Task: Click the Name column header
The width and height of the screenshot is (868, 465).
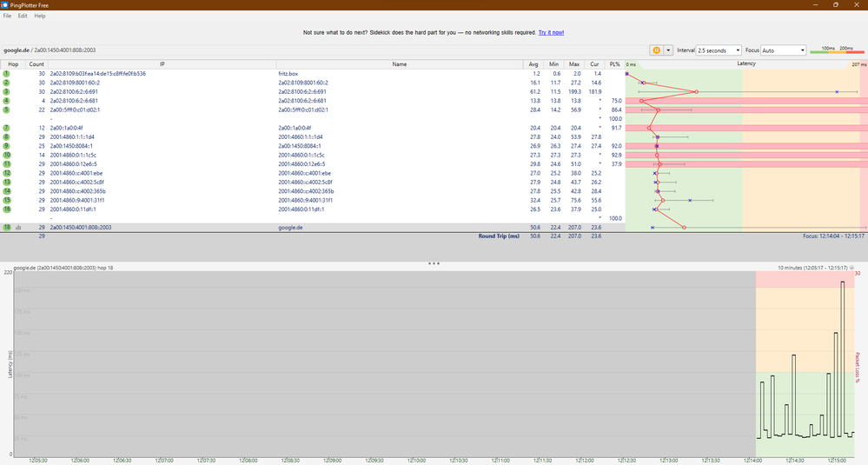Action: click(399, 64)
